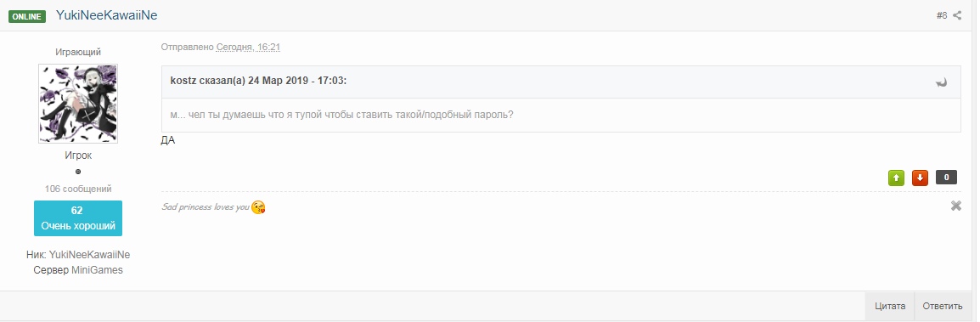The height and width of the screenshot is (322, 980).
Task: Hide the signature with the X icon
Action: coord(955,206)
